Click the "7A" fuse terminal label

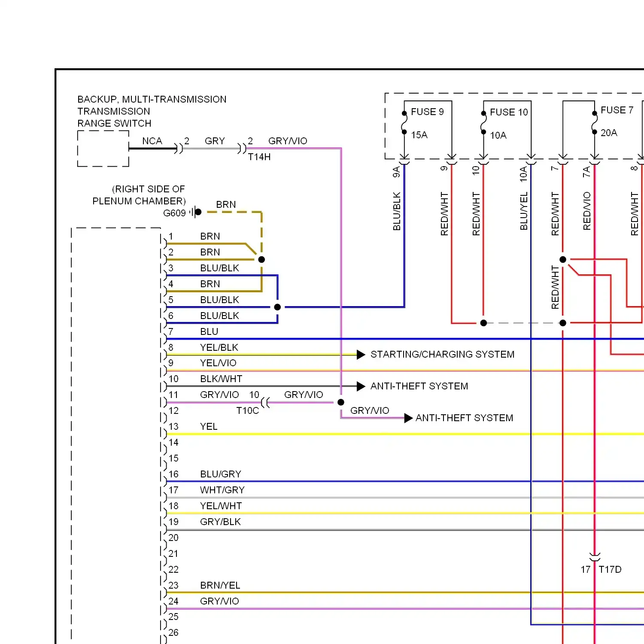point(586,172)
